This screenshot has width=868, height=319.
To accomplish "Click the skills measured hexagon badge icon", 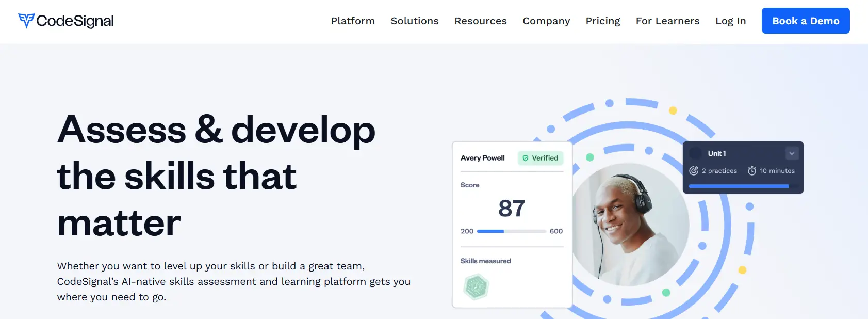I will [x=476, y=287].
